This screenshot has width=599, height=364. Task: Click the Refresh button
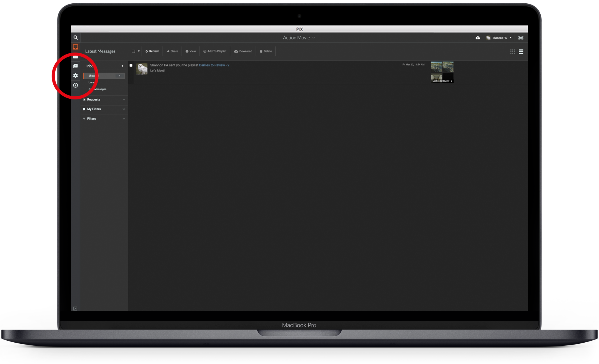[152, 51]
